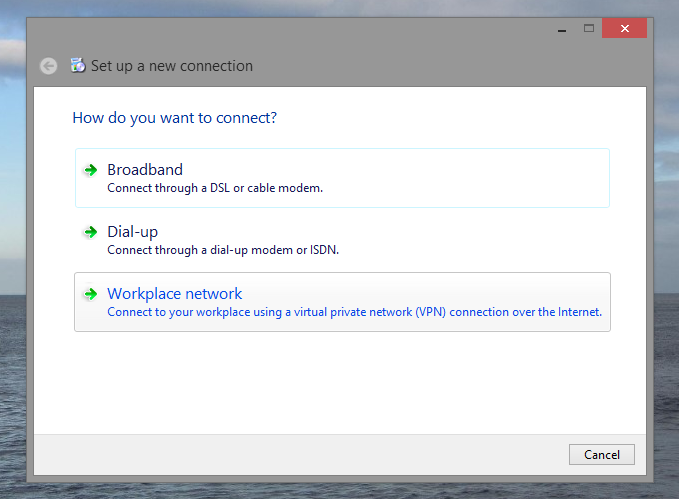The height and width of the screenshot is (499, 679).
Task: Click the green arrow beside Workplace network
Action: point(91,294)
